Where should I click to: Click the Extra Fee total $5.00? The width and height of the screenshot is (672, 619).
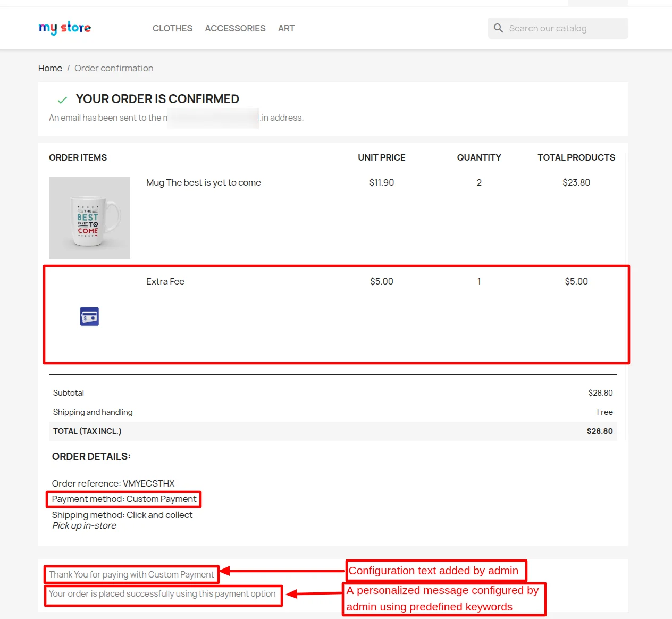click(x=576, y=281)
